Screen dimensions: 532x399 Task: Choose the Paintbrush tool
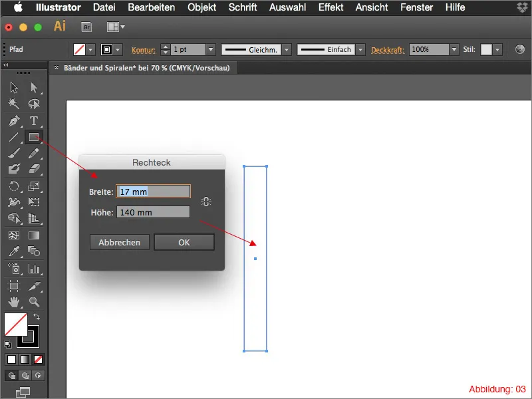tap(14, 153)
